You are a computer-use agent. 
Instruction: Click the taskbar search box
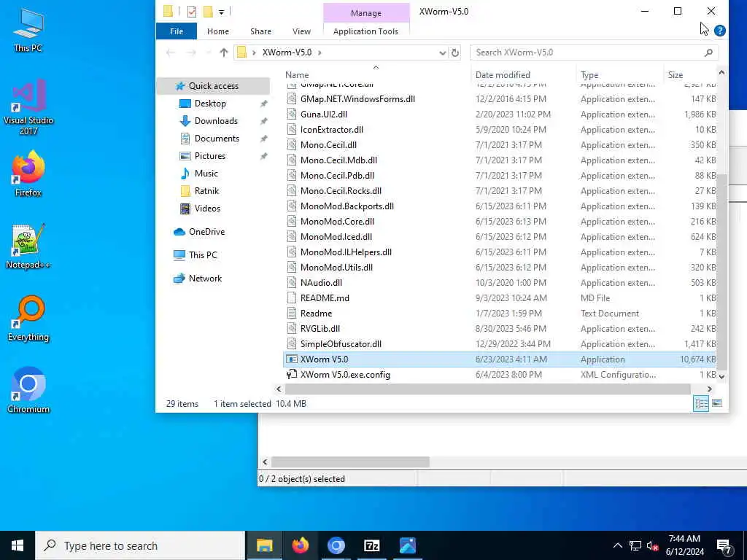[140, 545]
